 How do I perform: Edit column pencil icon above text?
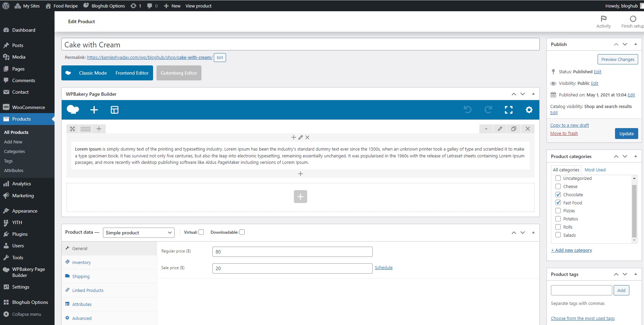tap(301, 137)
